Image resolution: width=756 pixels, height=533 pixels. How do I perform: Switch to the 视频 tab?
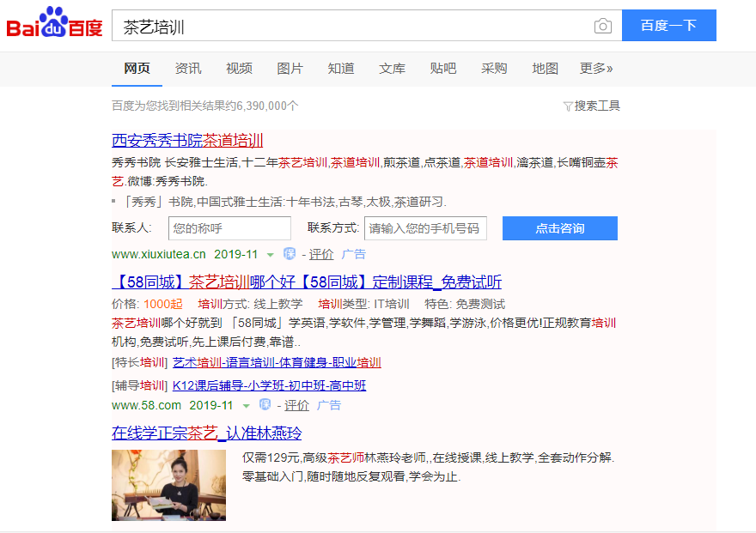(239, 69)
